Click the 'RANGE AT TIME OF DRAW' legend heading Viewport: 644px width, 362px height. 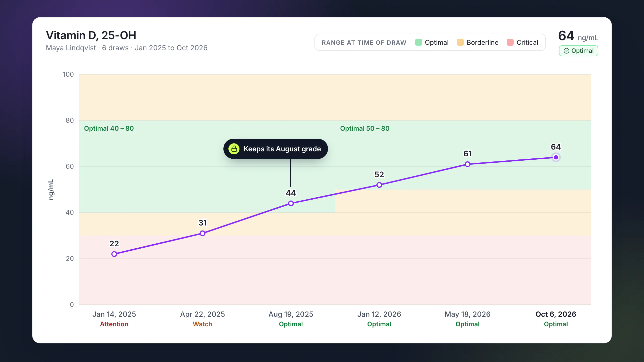click(364, 42)
